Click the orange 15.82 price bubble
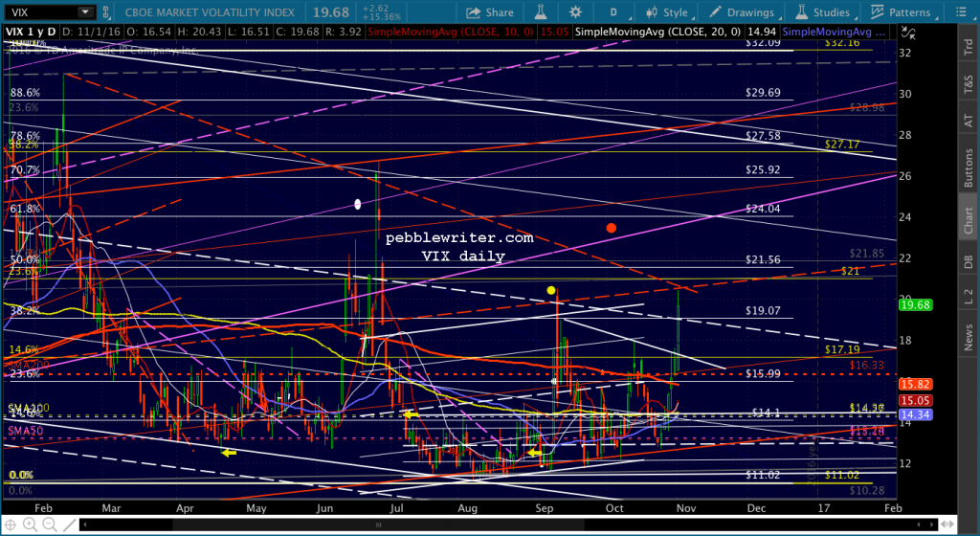Viewport: 980px width, 536px height. [916, 384]
